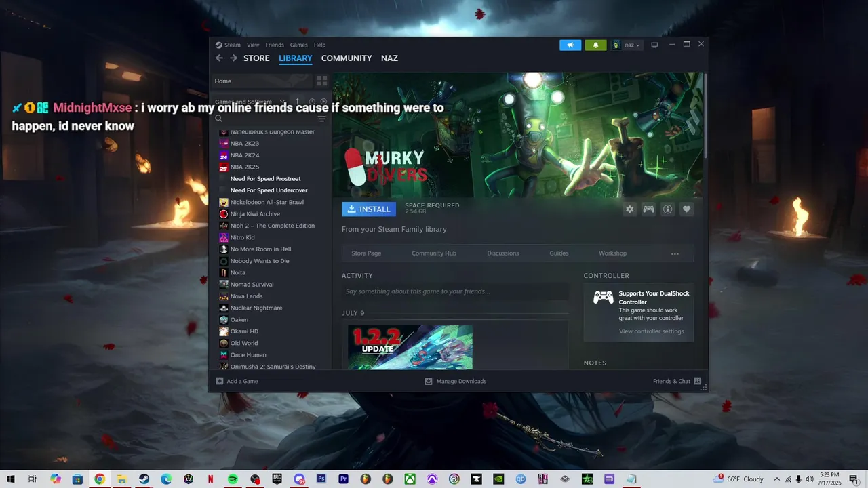
Task: Open the Community Hub link
Action: [x=434, y=253]
